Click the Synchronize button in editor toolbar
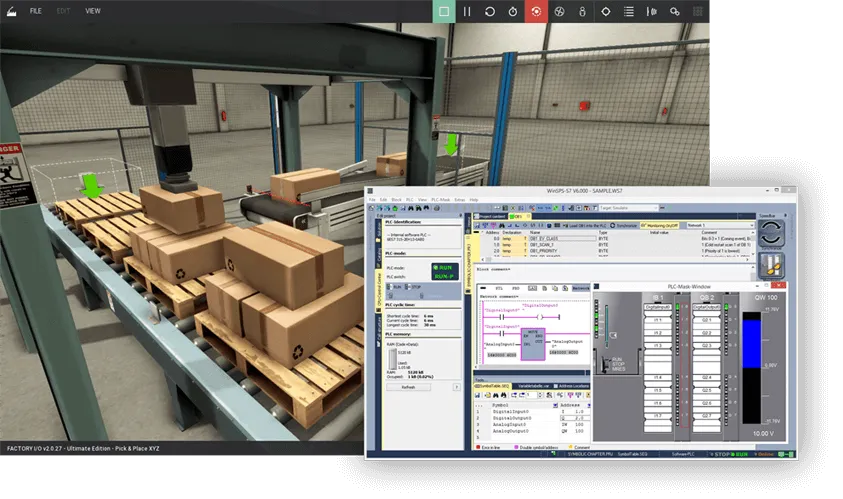 point(623,225)
